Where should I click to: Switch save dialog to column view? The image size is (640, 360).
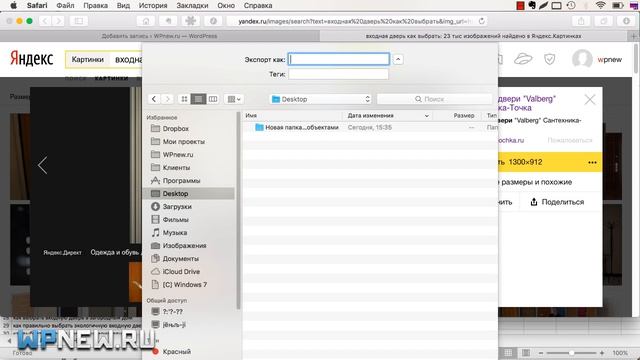coord(213,99)
